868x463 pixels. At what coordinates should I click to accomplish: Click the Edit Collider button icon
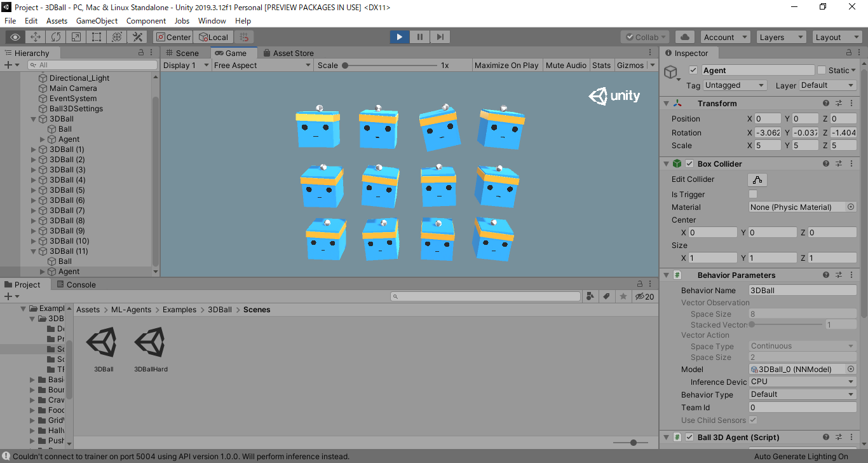click(x=757, y=179)
